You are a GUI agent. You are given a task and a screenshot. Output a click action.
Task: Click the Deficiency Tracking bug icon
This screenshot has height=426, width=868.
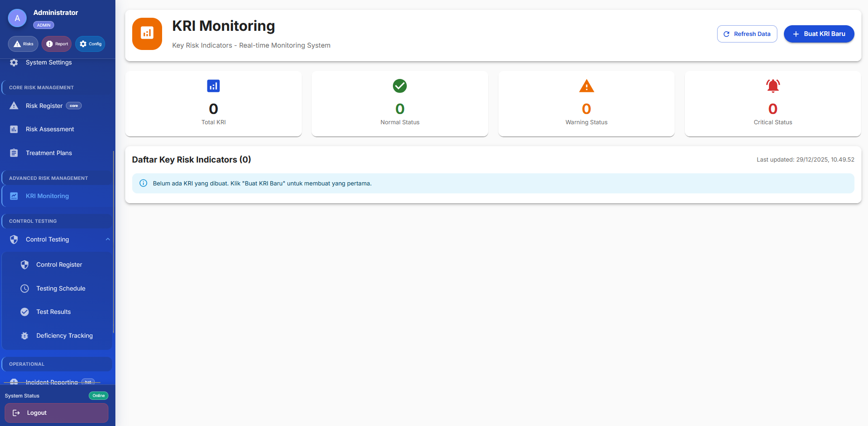click(25, 336)
